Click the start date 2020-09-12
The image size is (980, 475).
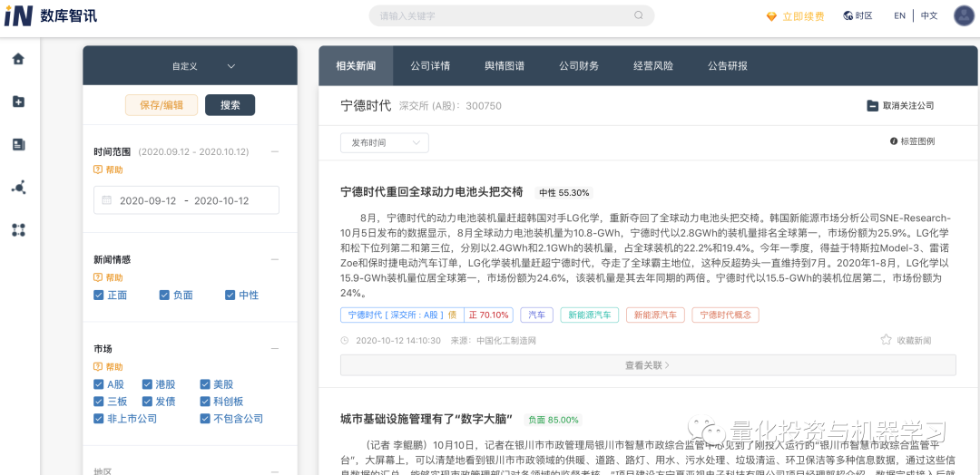click(148, 201)
